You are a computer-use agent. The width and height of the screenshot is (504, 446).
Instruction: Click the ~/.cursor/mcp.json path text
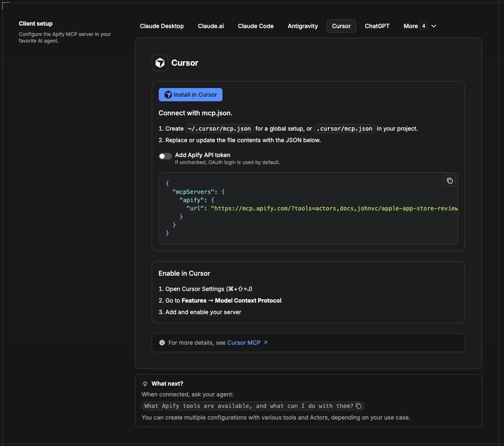point(219,129)
